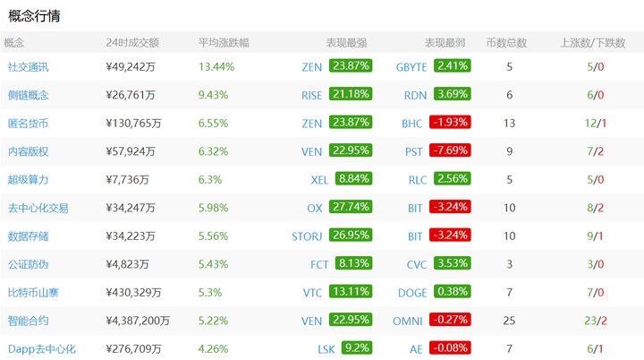Screen dimensions: 644x360
Task: Click the 9.43% average change value
Action: [213, 95]
